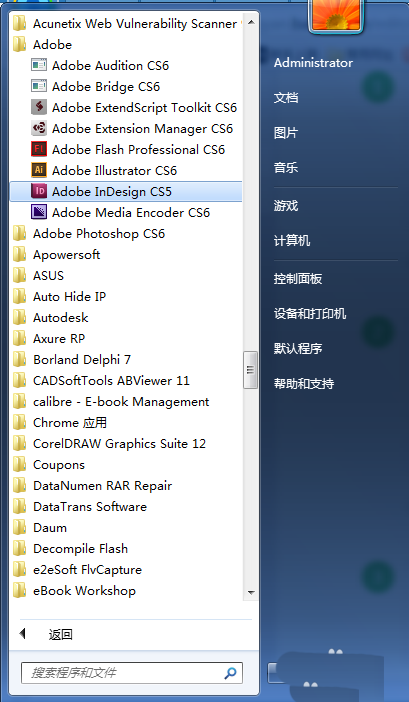This screenshot has width=409, height=702.
Task: Open Adobe Audition CS6 icon
Action: click(39, 65)
